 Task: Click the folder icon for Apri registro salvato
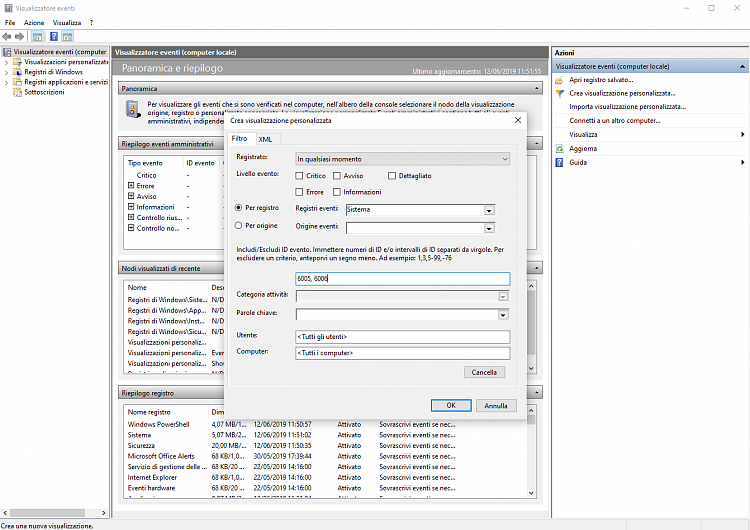coord(560,79)
